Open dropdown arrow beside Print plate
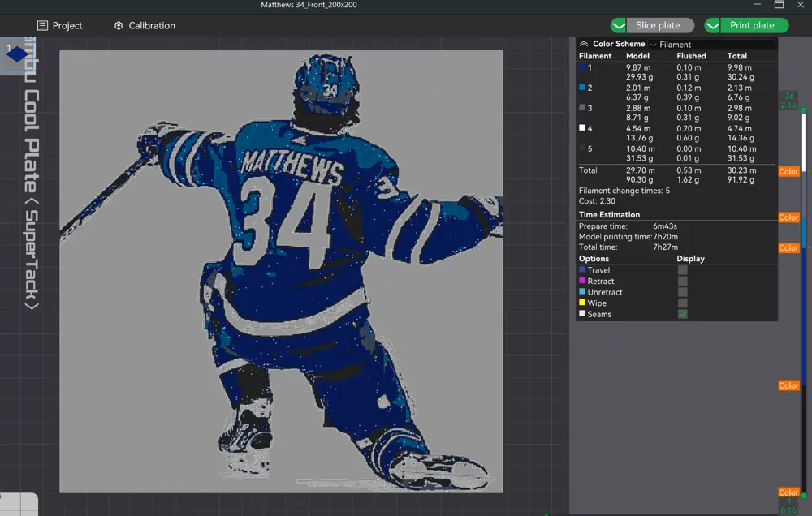Image resolution: width=812 pixels, height=516 pixels. click(713, 25)
